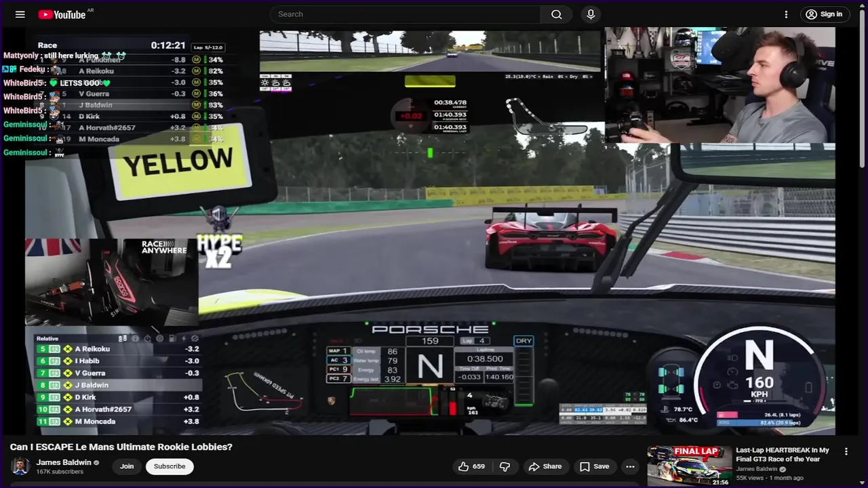Screen dimensions: 868x488
Task: Click the suggested video's James Baldwin channel name
Action: coord(757,469)
